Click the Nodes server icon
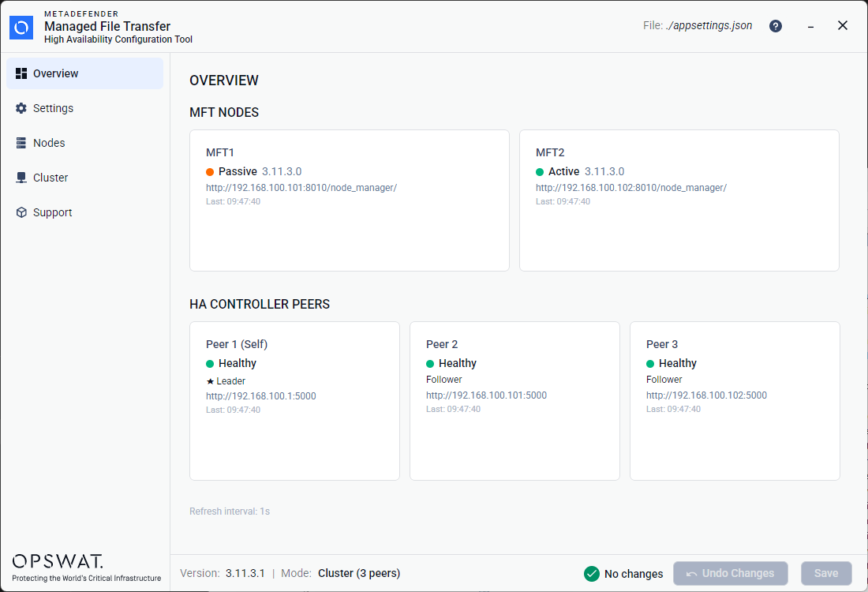 click(x=21, y=143)
